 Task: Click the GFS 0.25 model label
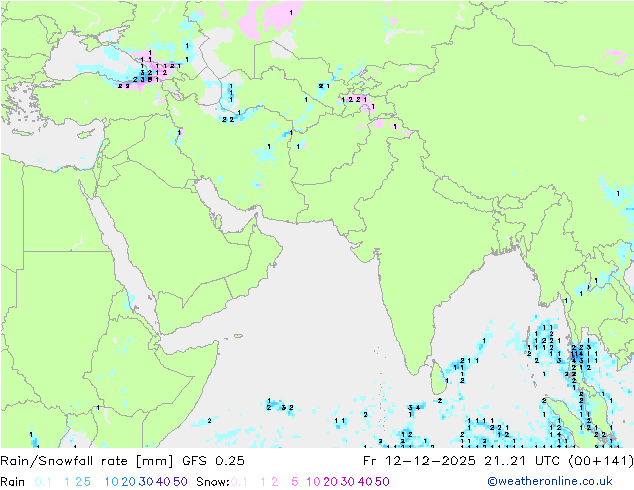213,461
